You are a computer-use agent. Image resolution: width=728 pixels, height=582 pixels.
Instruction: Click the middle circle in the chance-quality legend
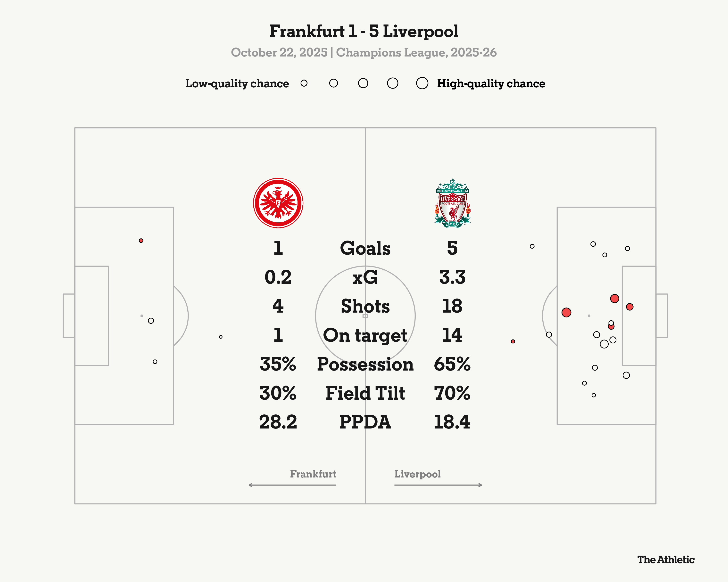point(363,83)
